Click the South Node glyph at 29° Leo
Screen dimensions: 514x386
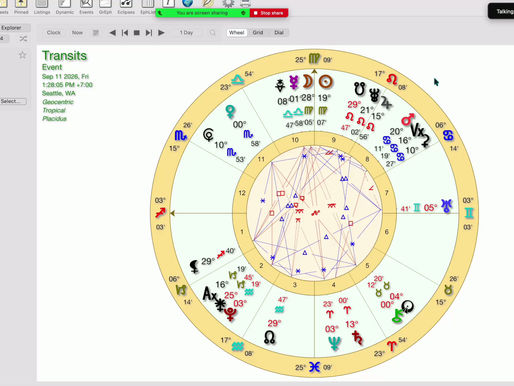coord(360,89)
